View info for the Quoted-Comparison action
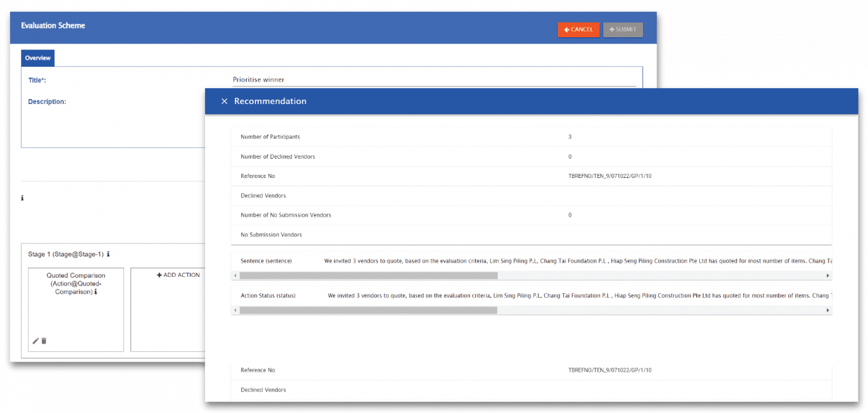The image size is (868, 413). point(96,292)
